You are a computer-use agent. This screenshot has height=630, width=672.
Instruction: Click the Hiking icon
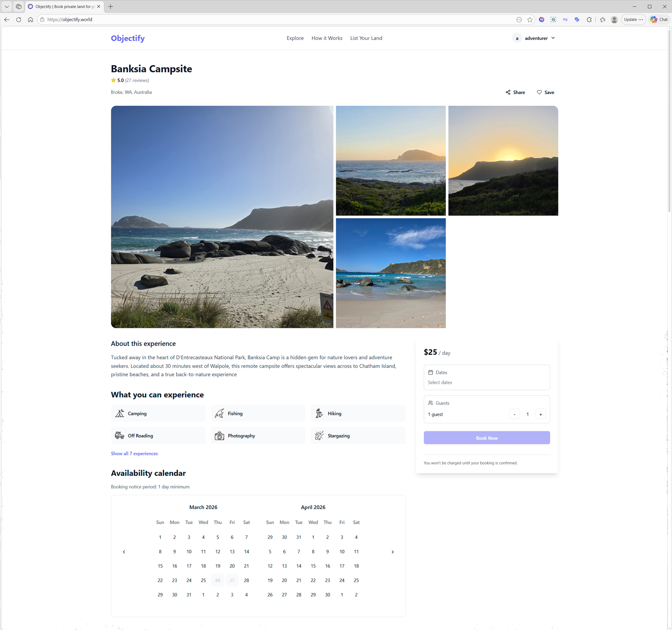(x=319, y=413)
